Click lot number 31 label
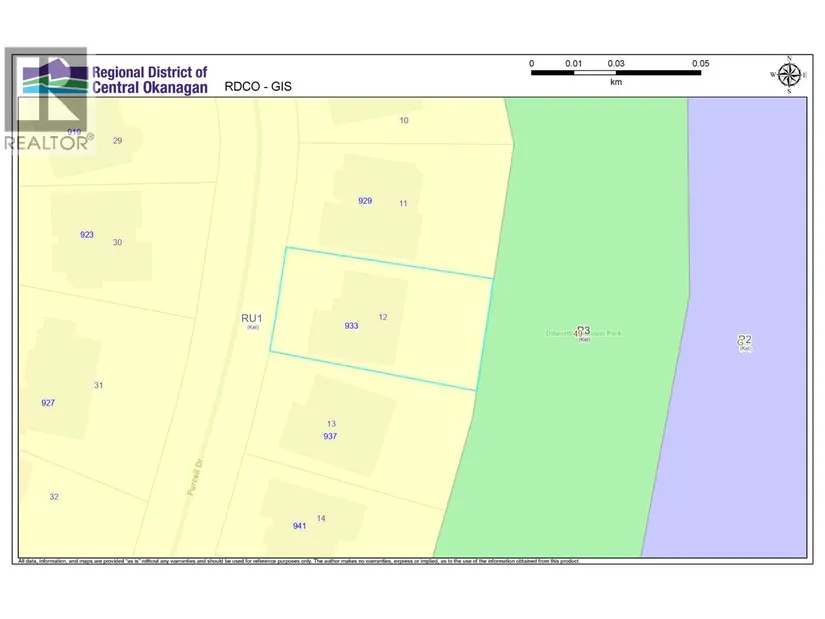The height and width of the screenshot is (619, 825). coord(98,385)
